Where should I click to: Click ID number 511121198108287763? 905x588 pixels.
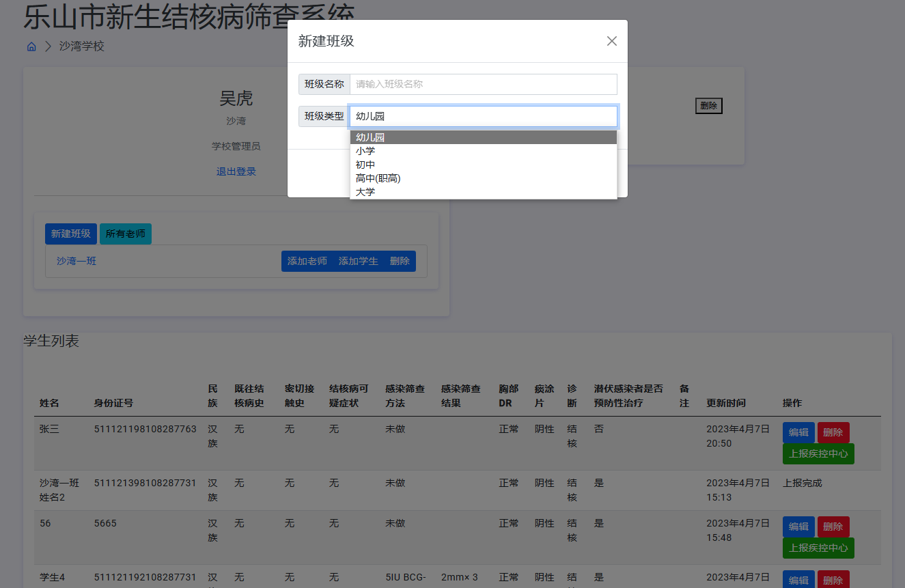tap(145, 430)
